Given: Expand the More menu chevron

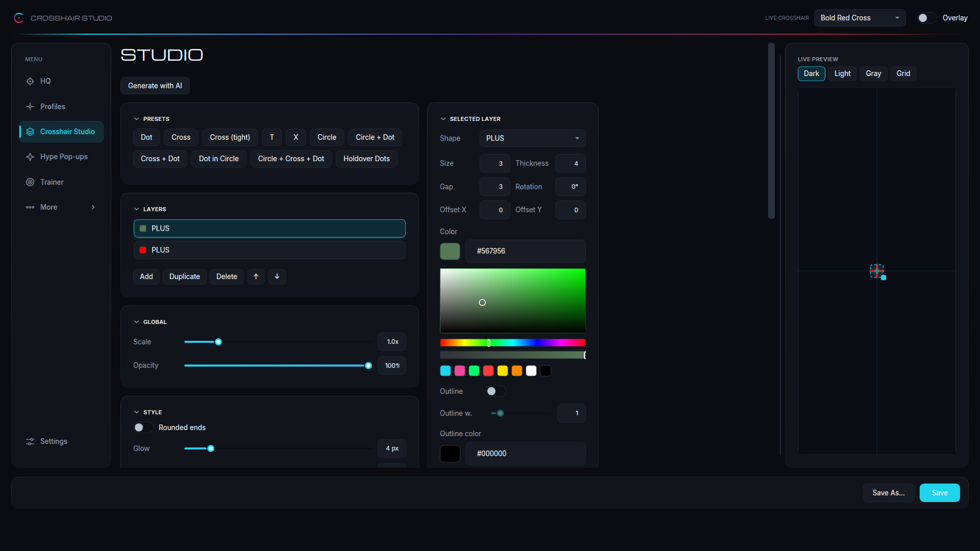Looking at the screenshot, I should 93,207.
